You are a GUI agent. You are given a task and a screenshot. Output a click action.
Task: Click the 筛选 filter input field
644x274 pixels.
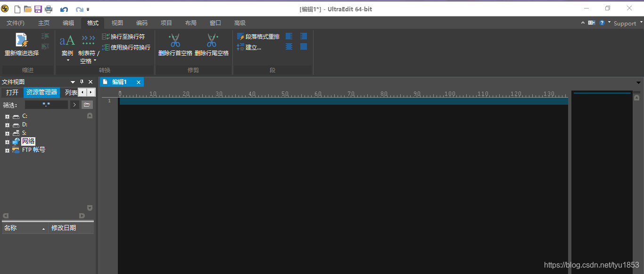tap(46, 105)
